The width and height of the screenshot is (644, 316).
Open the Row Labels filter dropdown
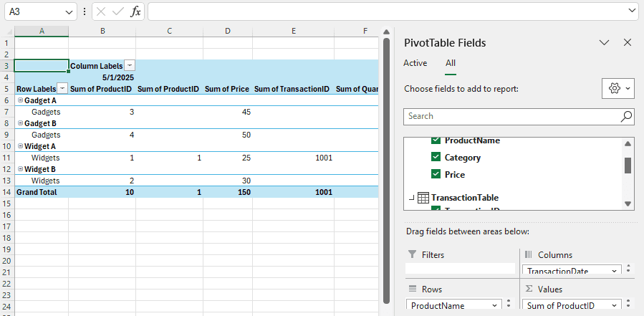click(62, 89)
